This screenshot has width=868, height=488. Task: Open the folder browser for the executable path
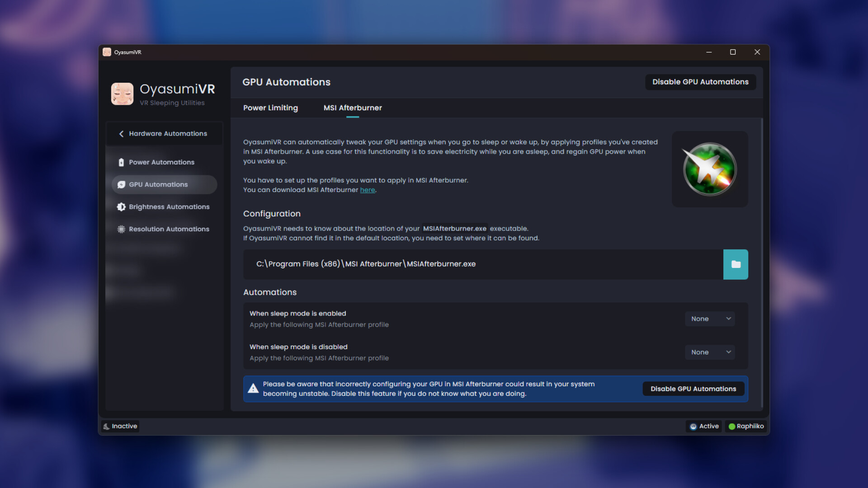(x=736, y=264)
